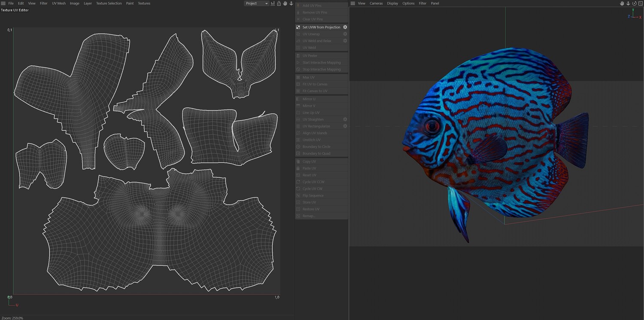Click the Paste UV icon
Image resolution: width=644 pixels, height=320 pixels.
tap(298, 168)
